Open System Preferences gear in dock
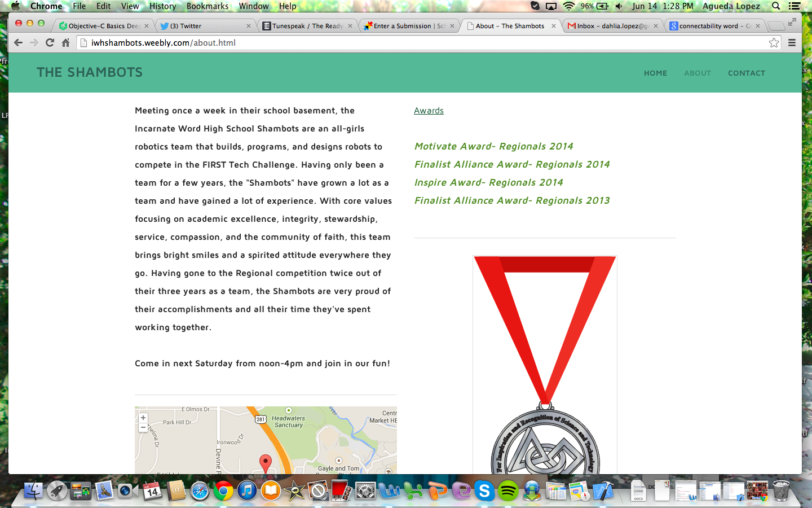This screenshot has height=508, width=812. point(365,491)
